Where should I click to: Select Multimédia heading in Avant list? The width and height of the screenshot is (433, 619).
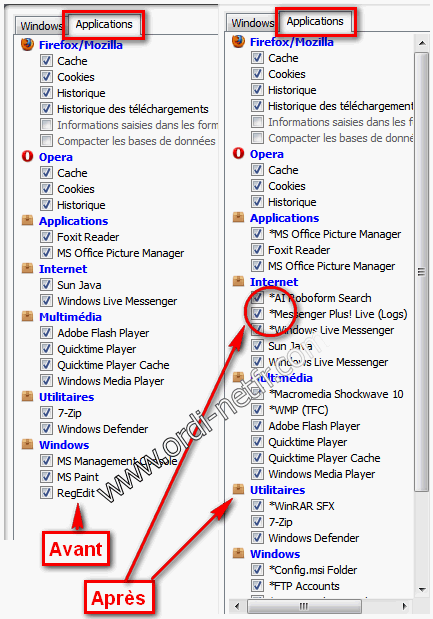tap(70, 317)
